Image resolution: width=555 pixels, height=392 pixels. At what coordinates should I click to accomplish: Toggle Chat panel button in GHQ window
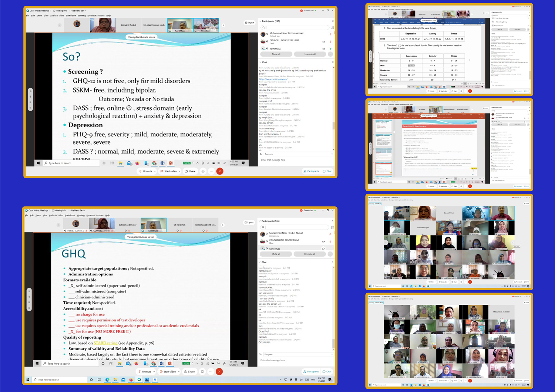(x=327, y=371)
